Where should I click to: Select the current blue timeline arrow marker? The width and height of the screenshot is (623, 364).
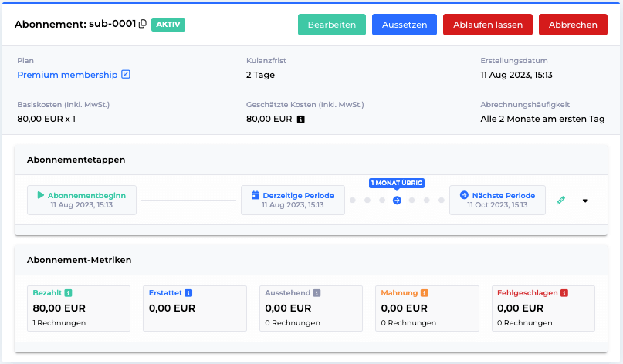[x=397, y=201]
